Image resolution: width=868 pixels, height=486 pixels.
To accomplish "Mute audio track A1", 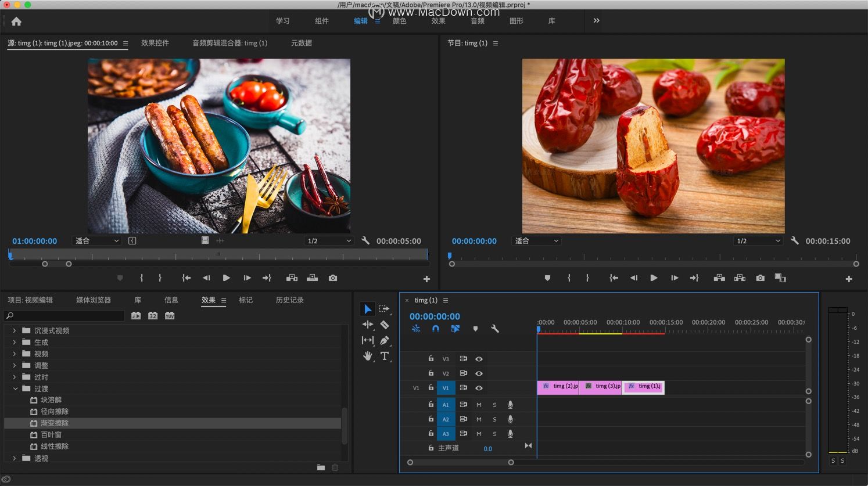I will tap(479, 405).
